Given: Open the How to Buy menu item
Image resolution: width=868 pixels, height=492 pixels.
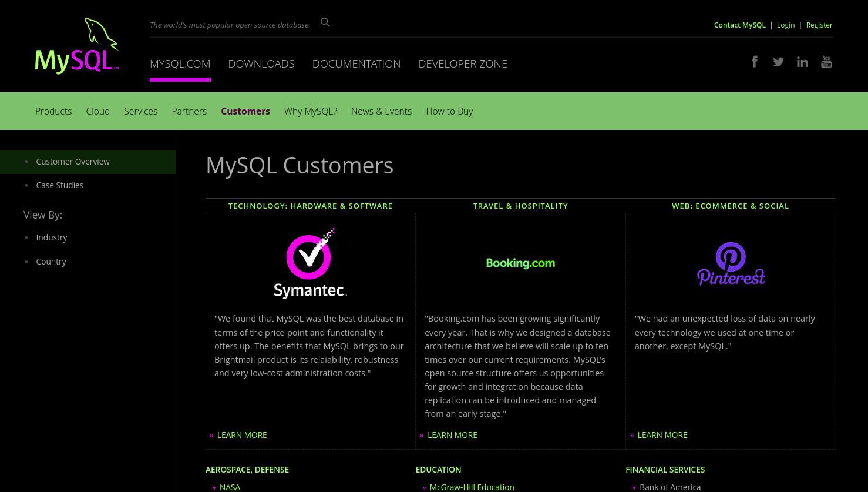Looking at the screenshot, I should coord(449,111).
